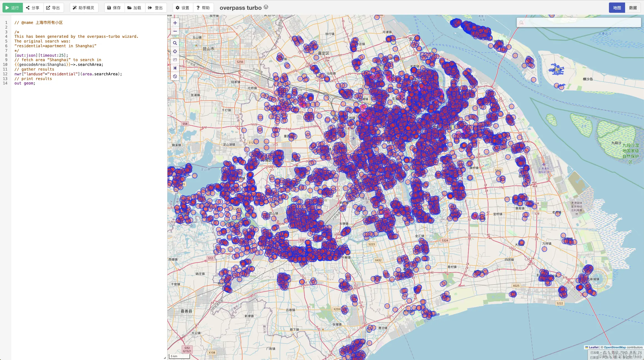
Task: Toggle the wide map view arrow icon
Action: click(175, 68)
